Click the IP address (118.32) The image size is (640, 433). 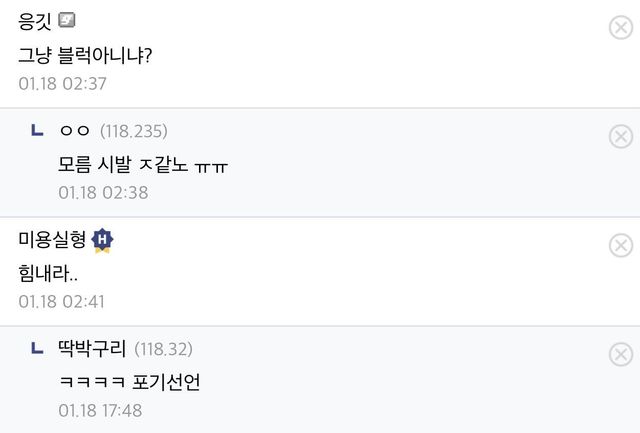(x=163, y=349)
